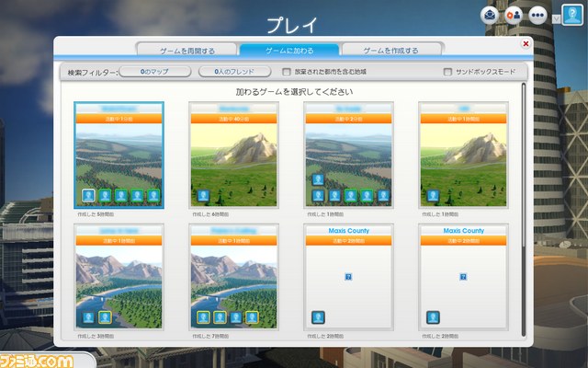Select the game card created 5時間前
The width and height of the screenshot is (588, 368).
coord(119,155)
